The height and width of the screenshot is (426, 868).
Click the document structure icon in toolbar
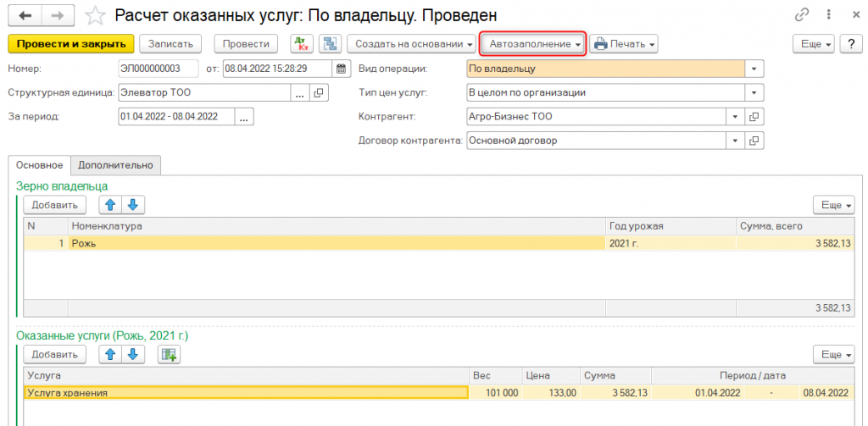329,44
